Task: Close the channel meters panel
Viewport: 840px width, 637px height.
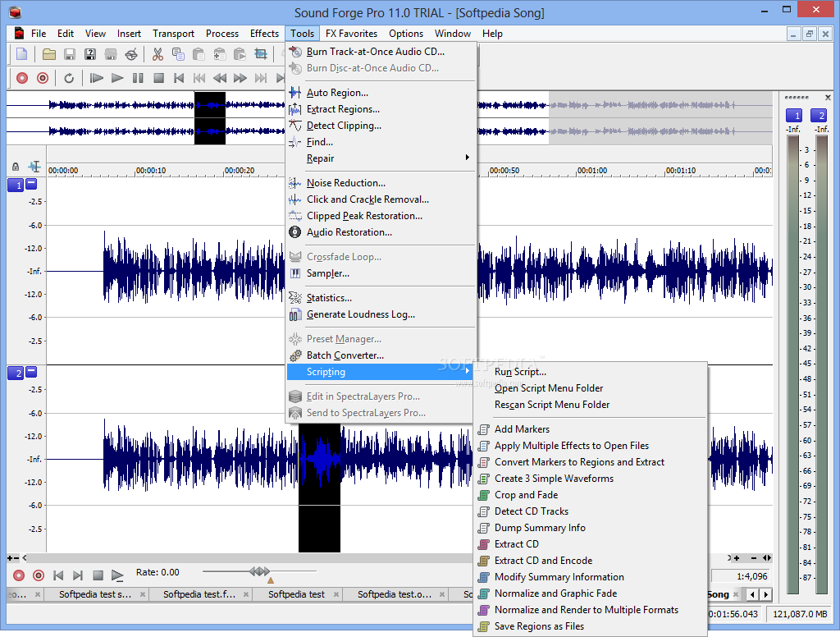Action: pyautogui.click(x=828, y=98)
